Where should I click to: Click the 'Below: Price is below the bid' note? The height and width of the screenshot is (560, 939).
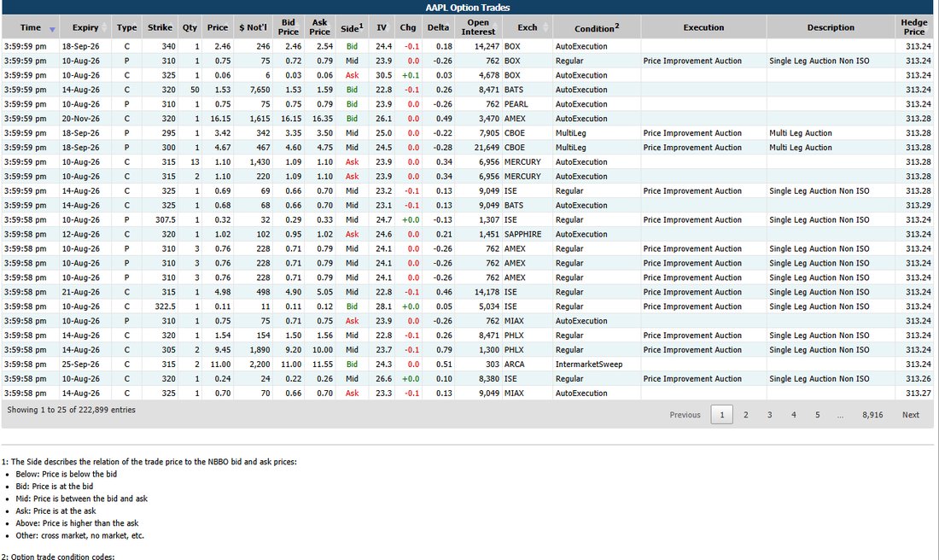[x=66, y=474]
